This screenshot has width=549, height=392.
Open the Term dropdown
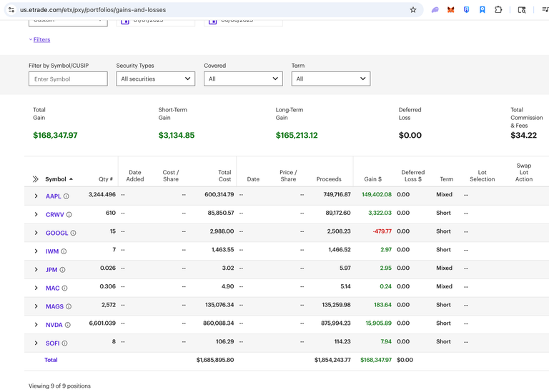(331, 79)
